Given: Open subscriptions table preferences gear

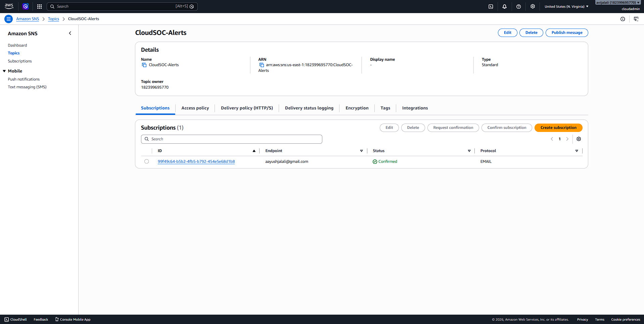Looking at the screenshot, I should pos(579,139).
